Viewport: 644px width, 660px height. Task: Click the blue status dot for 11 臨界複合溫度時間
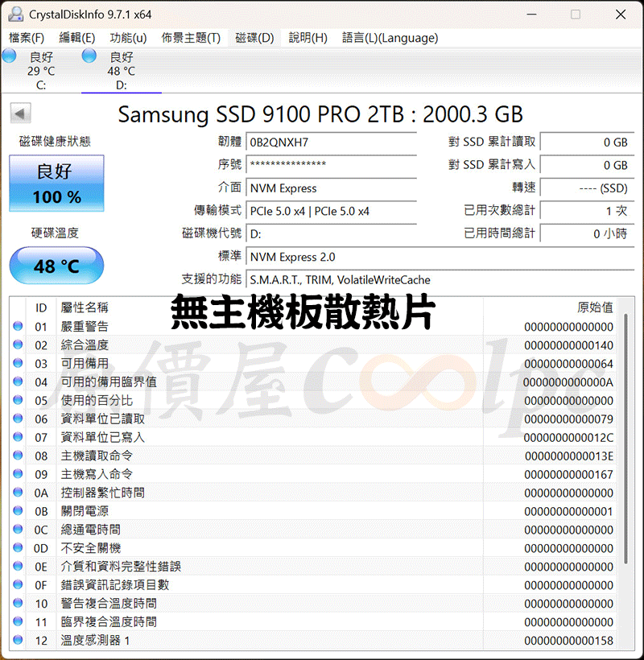[x=18, y=621]
